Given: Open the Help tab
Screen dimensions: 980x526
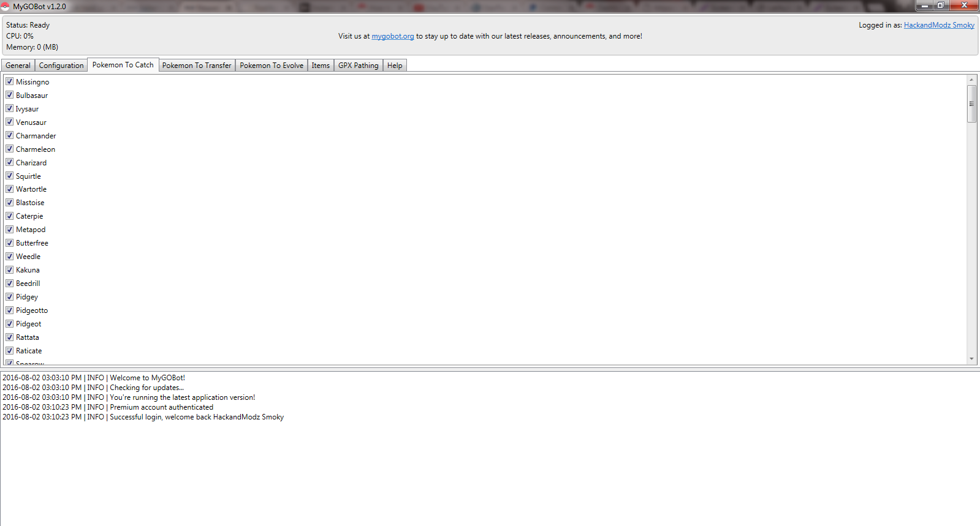Looking at the screenshot, I should (x=395, y=66).
